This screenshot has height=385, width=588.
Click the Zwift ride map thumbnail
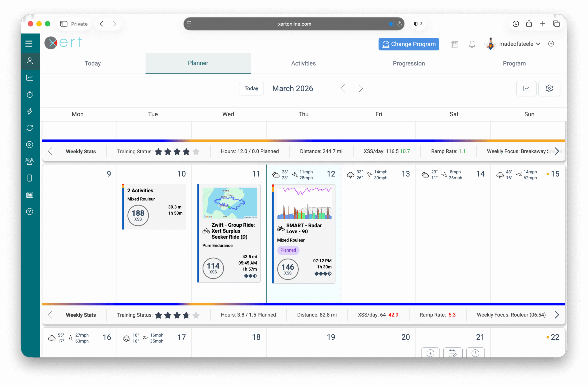point(229,203)
